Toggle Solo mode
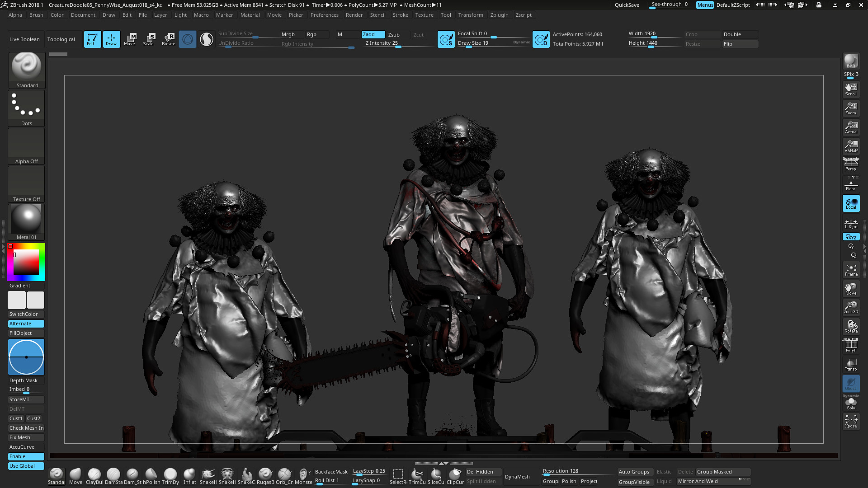This screenshot has height=488, width=868. [x=851, y=403]
